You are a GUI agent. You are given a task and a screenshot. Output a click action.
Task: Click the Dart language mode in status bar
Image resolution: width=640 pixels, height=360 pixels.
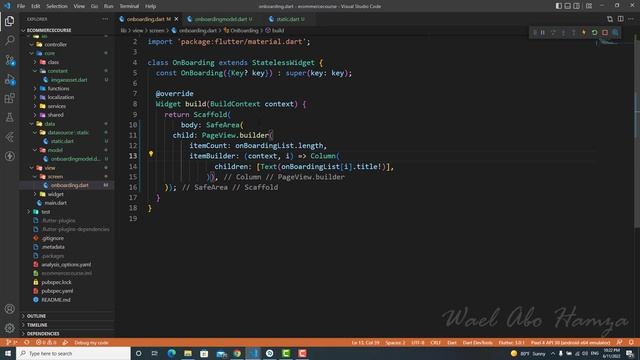[451, 342]
